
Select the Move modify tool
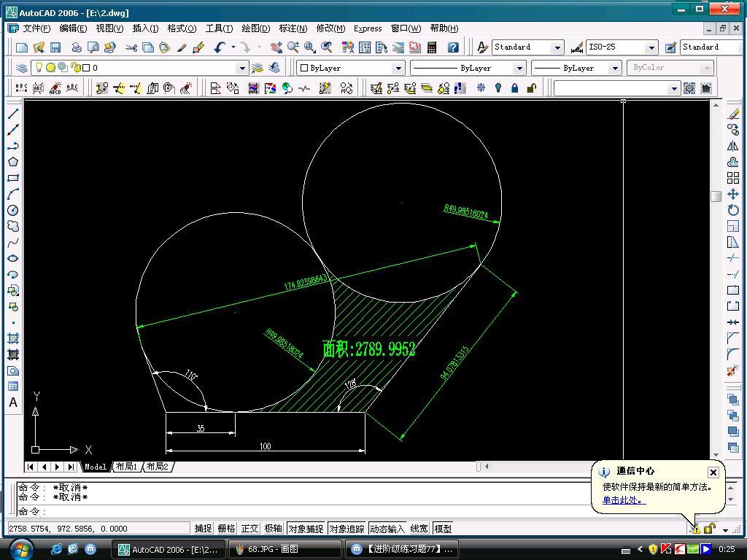(733, 194)
